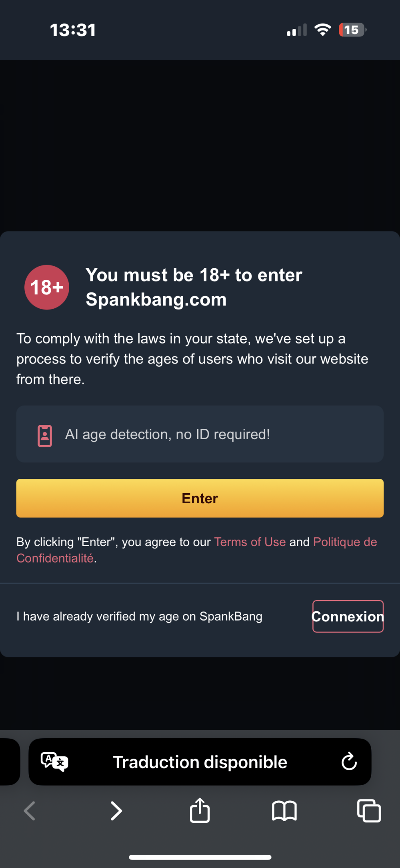Image resolution: width=400 pixels, height=868 pixels.
Task: Open the share sheet icon
Action: [x=200, y=810]
